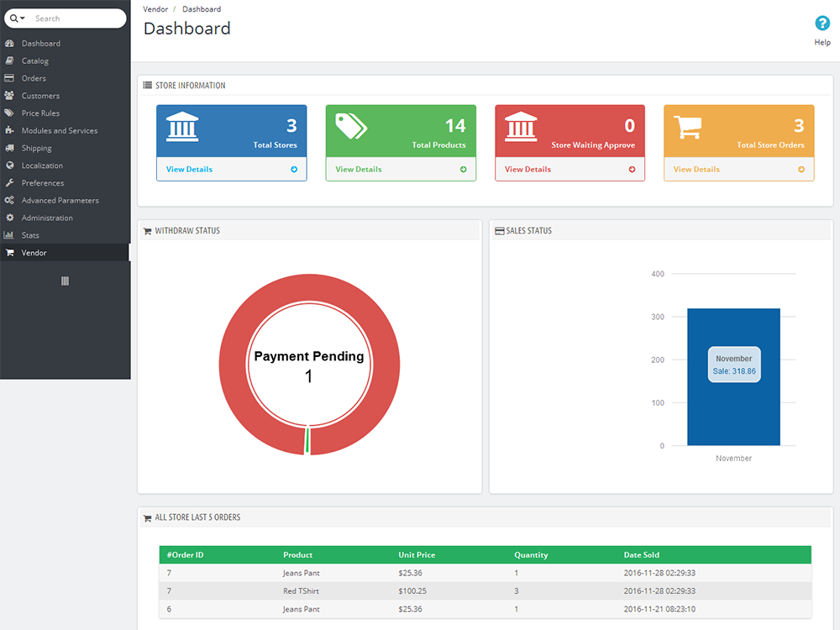Click the Store Information panel heading
The image size is (840, 630).
tap(190, 86)
